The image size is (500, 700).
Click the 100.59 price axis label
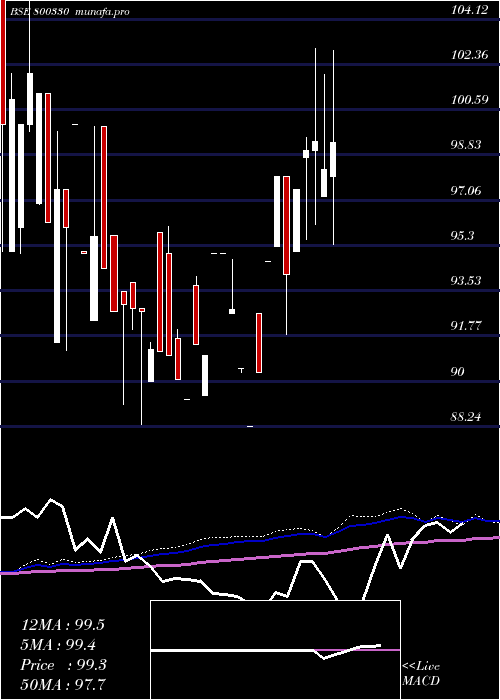[x=470, y=100]
